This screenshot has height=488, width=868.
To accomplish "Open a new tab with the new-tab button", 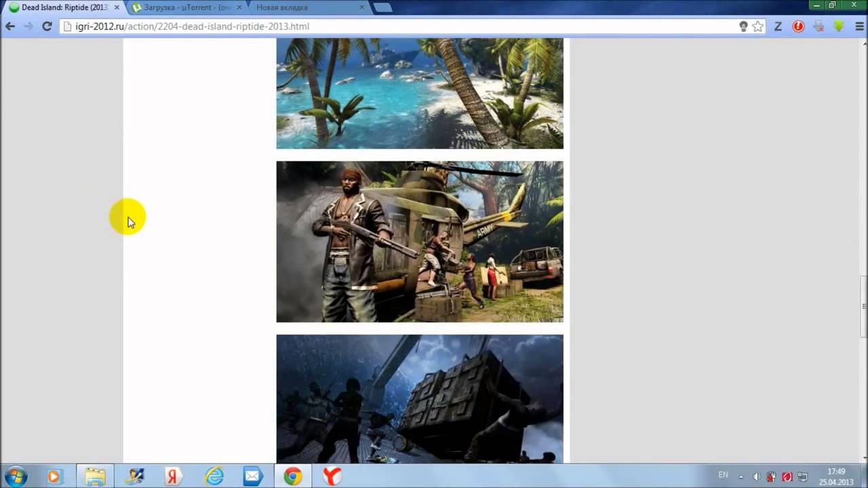I will (382, 8).
